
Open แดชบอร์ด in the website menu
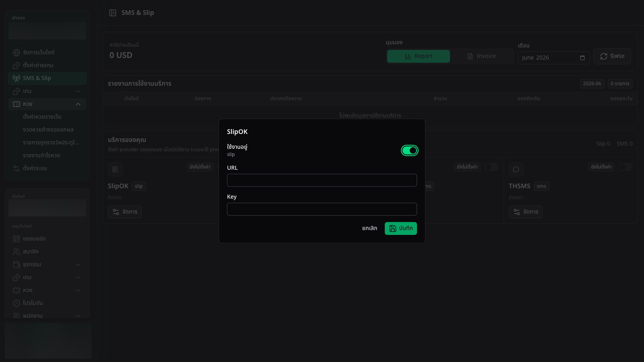tap(47, 239)
